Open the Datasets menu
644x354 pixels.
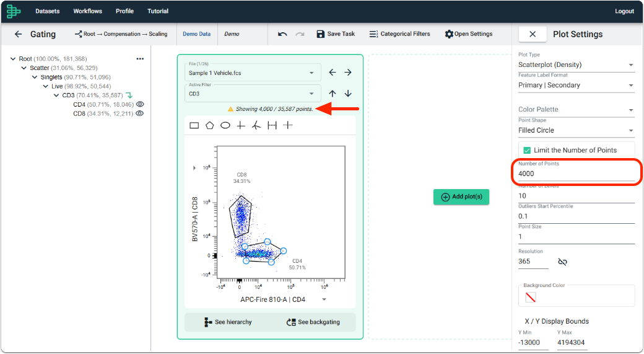pyautogui.click(x=47, y=11)
